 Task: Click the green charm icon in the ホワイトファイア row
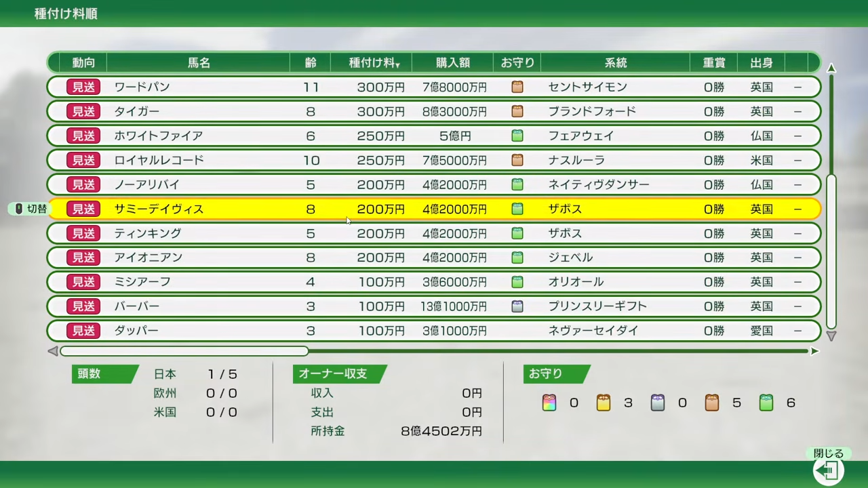517,136
